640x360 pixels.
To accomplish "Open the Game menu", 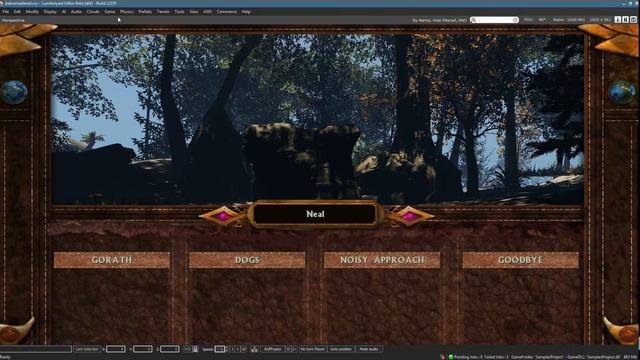I will pos(109,12).
